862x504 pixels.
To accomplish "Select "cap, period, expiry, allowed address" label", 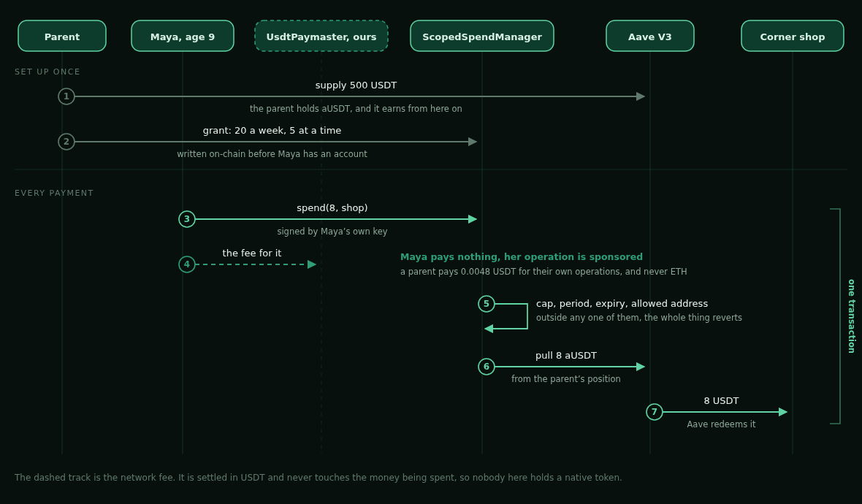I will point(622,303).
